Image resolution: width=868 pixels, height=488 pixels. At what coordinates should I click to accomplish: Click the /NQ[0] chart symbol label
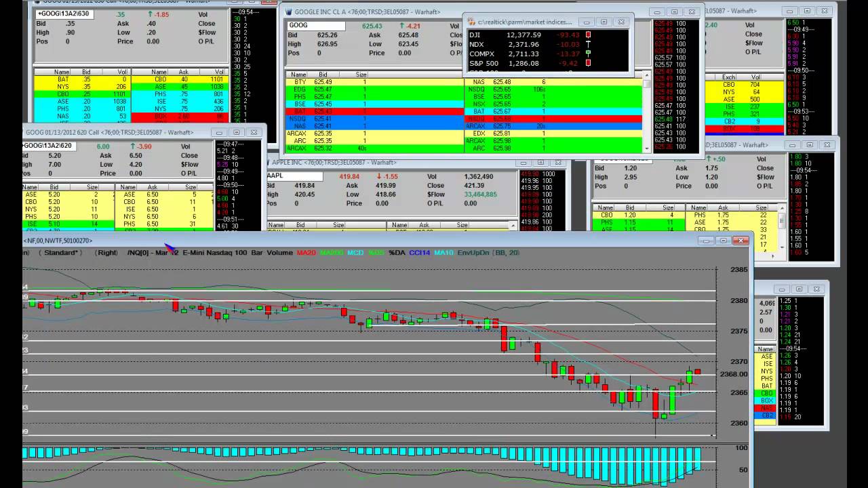click(x=140, y=253)
